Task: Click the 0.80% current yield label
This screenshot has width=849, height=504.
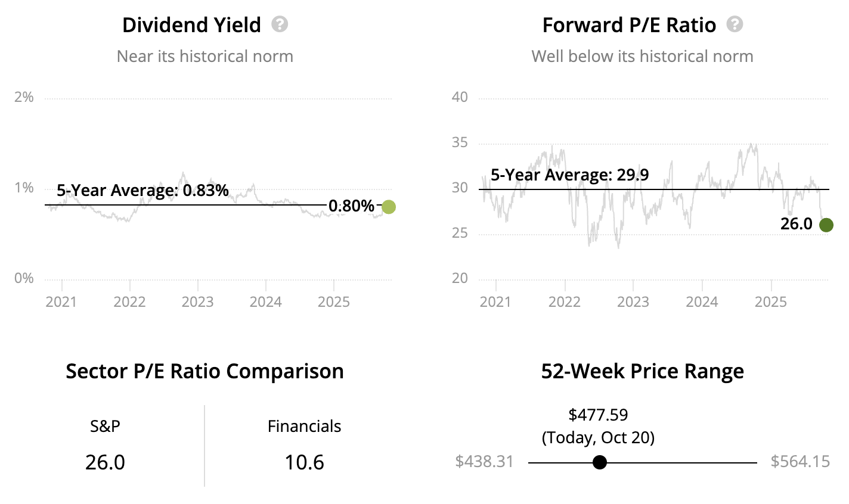Action: 351,207
